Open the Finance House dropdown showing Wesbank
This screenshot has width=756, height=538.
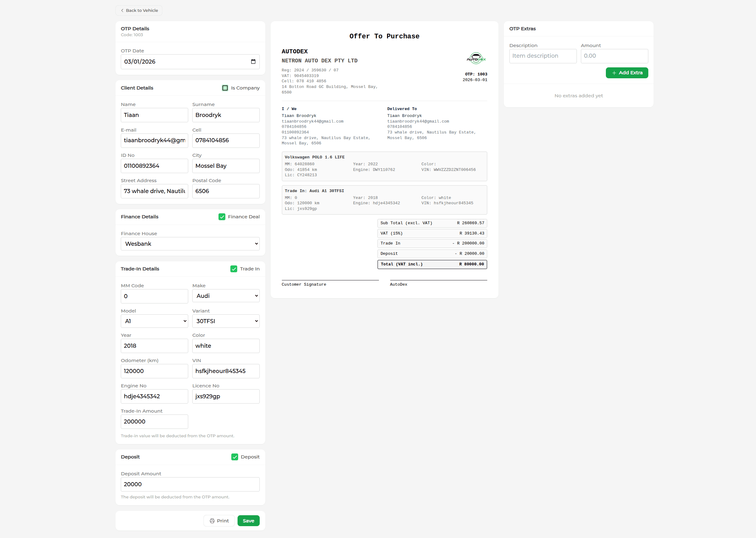click(190, 244)
